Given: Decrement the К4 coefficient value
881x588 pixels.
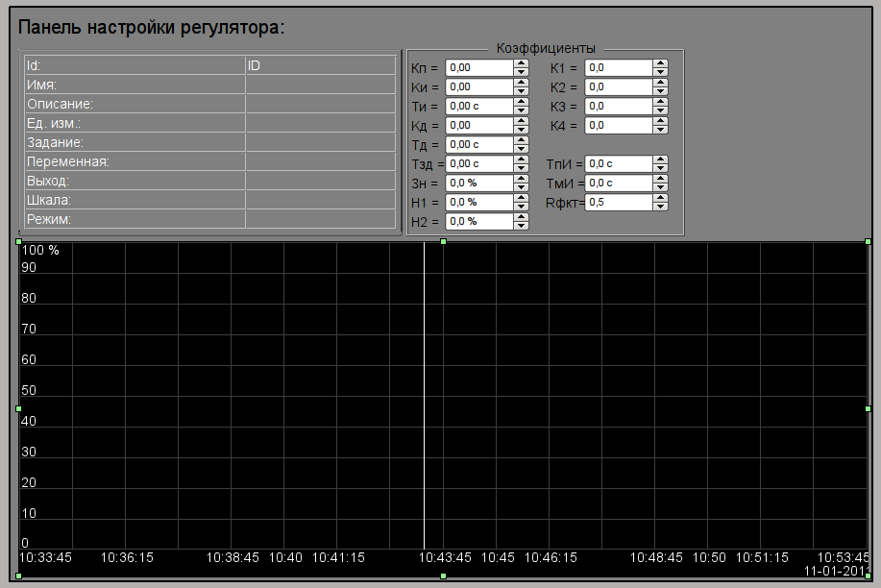Looking at the screenshot, I should click(x=660, y=130).
